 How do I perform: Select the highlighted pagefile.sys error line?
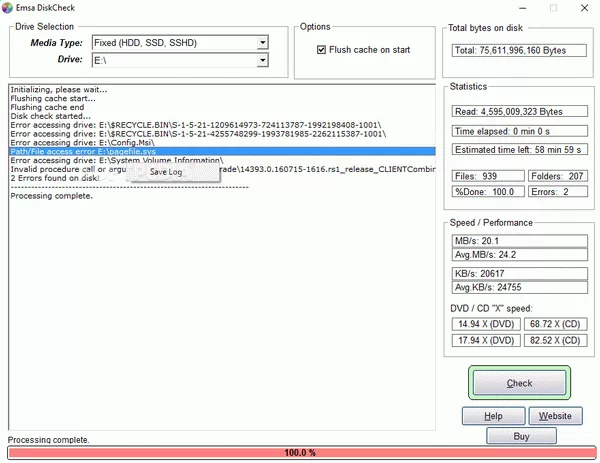222,152
